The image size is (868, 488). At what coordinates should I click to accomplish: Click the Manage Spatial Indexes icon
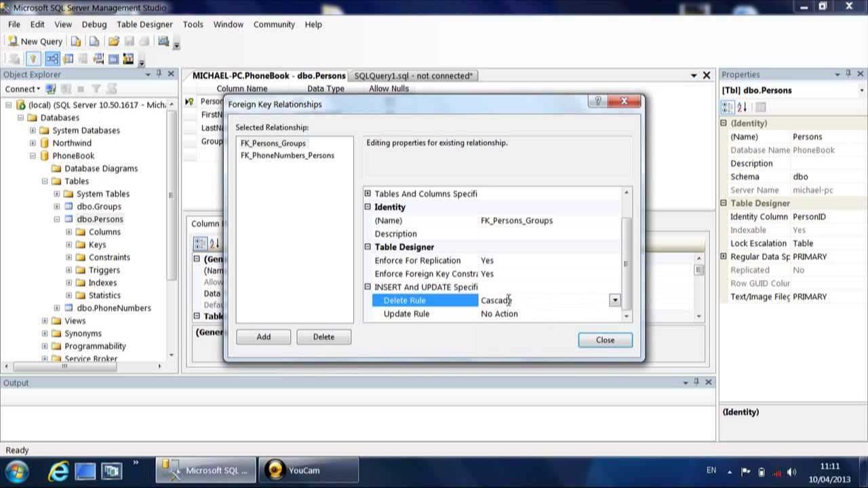click(128, 59)
